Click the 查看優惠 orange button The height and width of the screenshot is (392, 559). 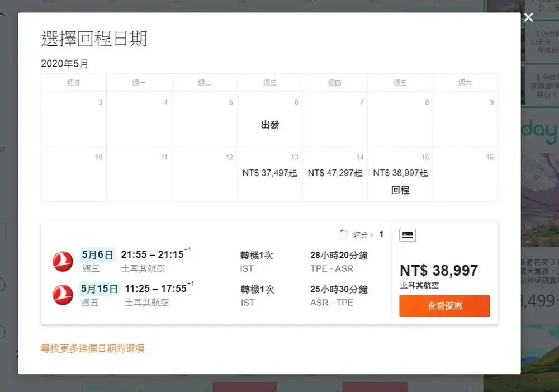tap(444, 306)
